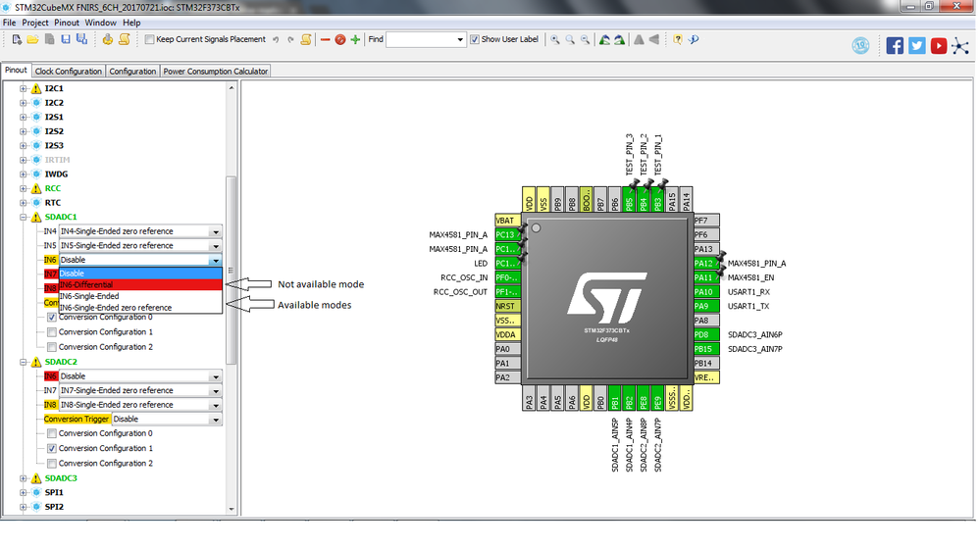Open the Project menu
The height and width of the screenshot is (548, 980).
35,23
